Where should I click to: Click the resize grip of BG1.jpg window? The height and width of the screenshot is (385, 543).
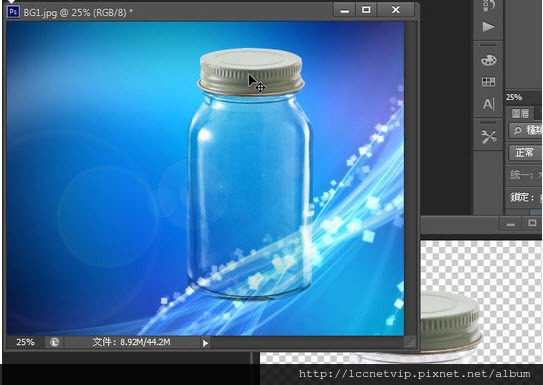(x=410, y=342)
